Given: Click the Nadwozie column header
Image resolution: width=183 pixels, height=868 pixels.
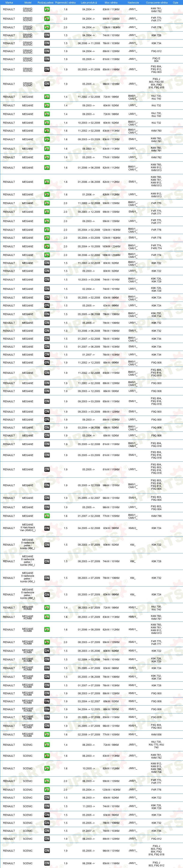Looking at the screenshot, I should pos(133,2).
